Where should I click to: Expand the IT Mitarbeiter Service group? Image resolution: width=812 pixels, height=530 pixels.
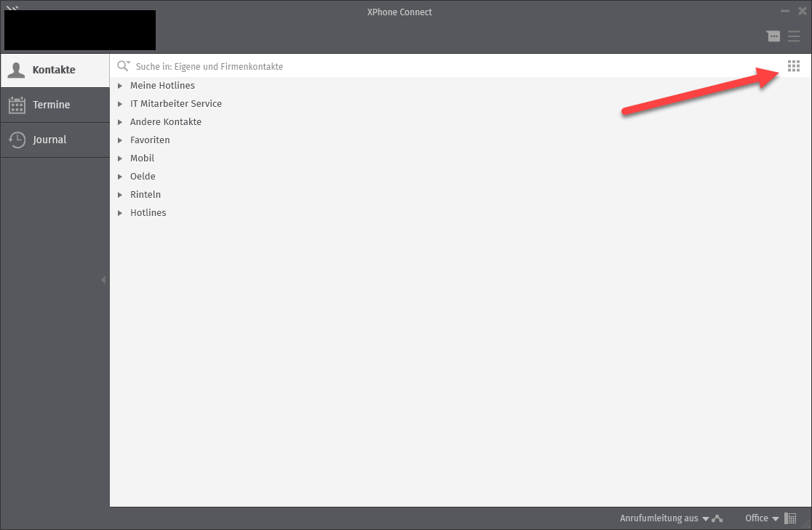click(x=121, y=104)
